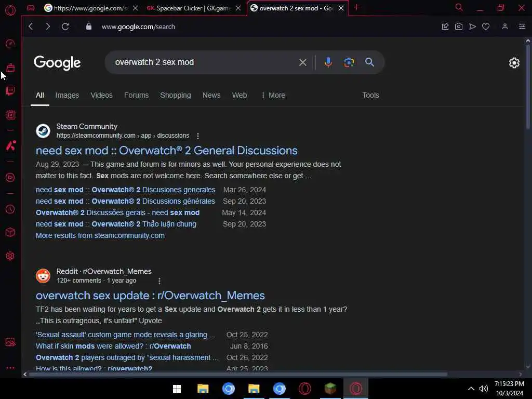The height and width of the screenshot is (399, 532).
Task: Open sidebar image gallery icon
Action: point(10,342)
